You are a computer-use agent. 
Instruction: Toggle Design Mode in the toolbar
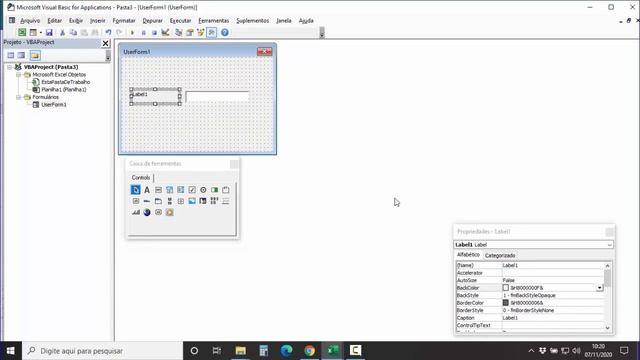point(165,32)
